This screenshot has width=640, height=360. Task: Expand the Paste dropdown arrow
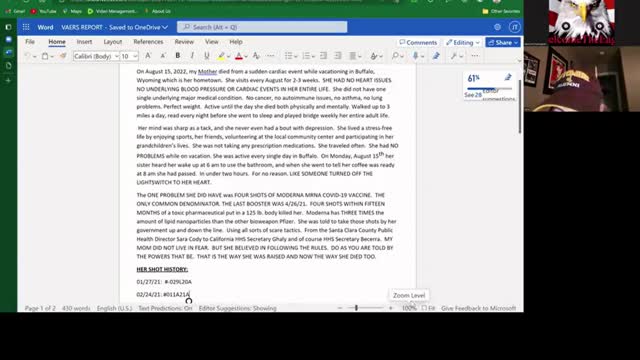[x=52, y=56]
